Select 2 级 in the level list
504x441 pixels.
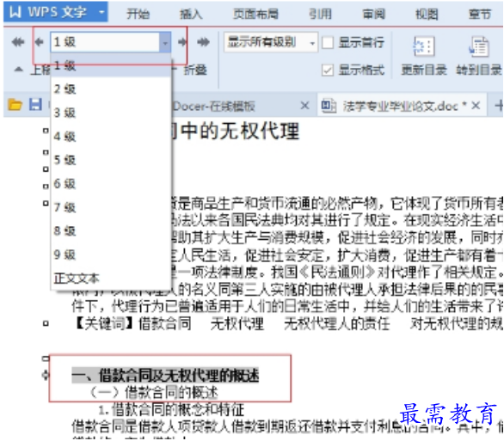111,89
